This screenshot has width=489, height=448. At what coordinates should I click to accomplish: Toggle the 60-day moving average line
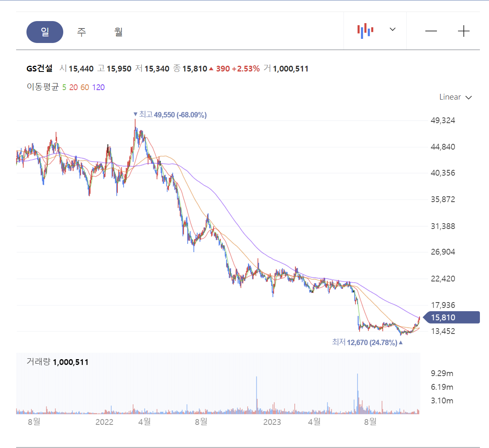click(85, 87)
